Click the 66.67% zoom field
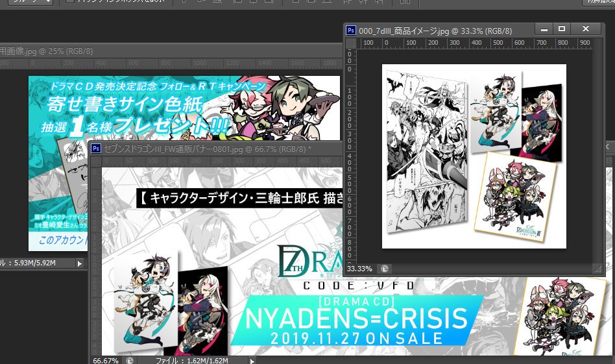The height and width of the screenshot is (364, 615). [x=106, y=361]
